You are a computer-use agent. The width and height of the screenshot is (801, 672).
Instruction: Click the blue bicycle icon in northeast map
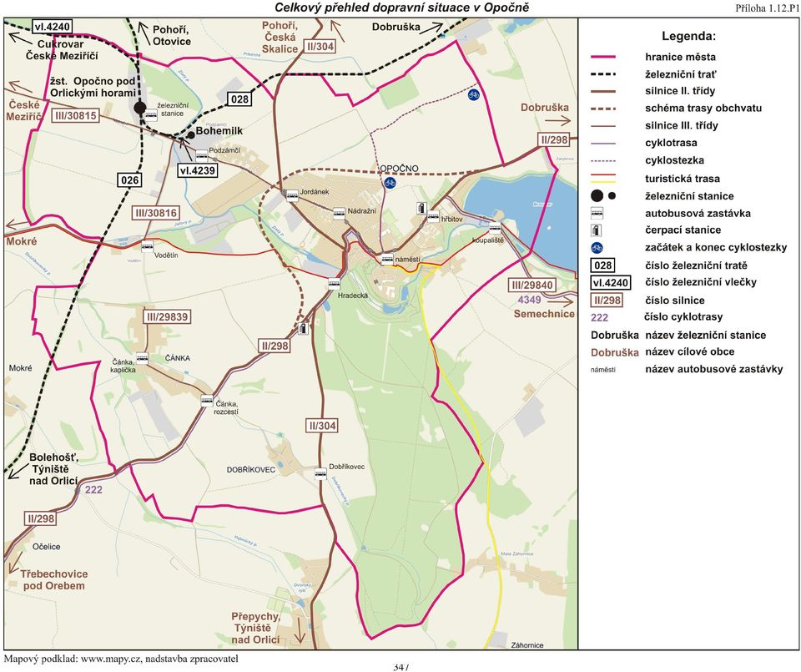pyautogui.click(x=474, y=94)
